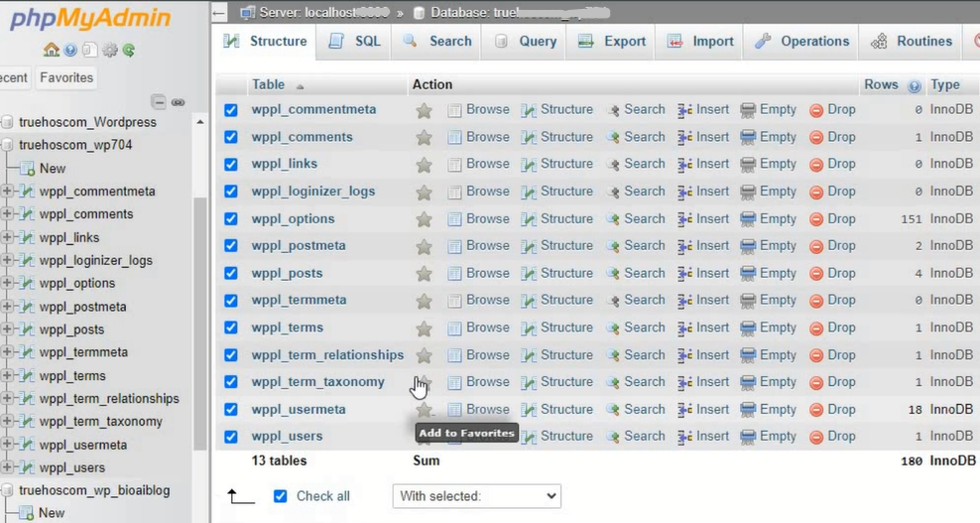Expand wppl_comments node in sidebar tree
Screen dimensions: 980x523
point(7,214)
